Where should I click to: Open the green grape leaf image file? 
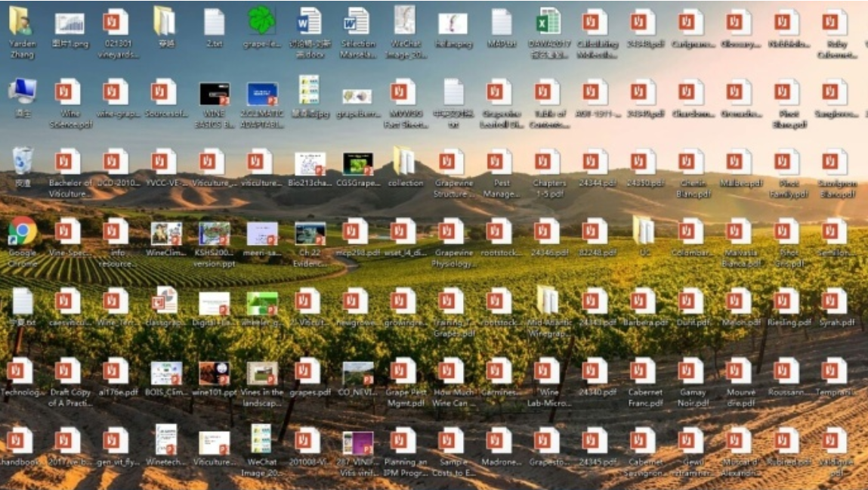pyautogui.click(x=261, y=22)
